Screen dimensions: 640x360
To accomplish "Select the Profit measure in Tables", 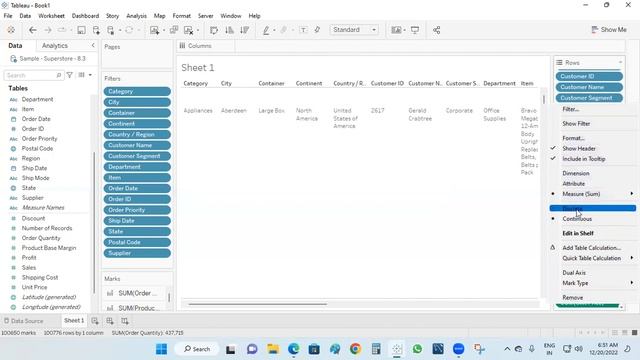I will pos(29,258).
